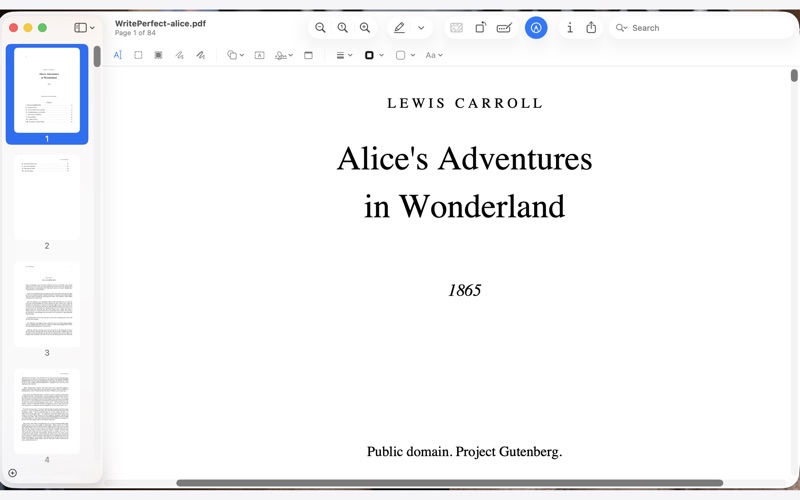Viewport: 800px width, 500px height.
Task: Click the WritePerfect-alice.pdf title
Action: [160, 23]
